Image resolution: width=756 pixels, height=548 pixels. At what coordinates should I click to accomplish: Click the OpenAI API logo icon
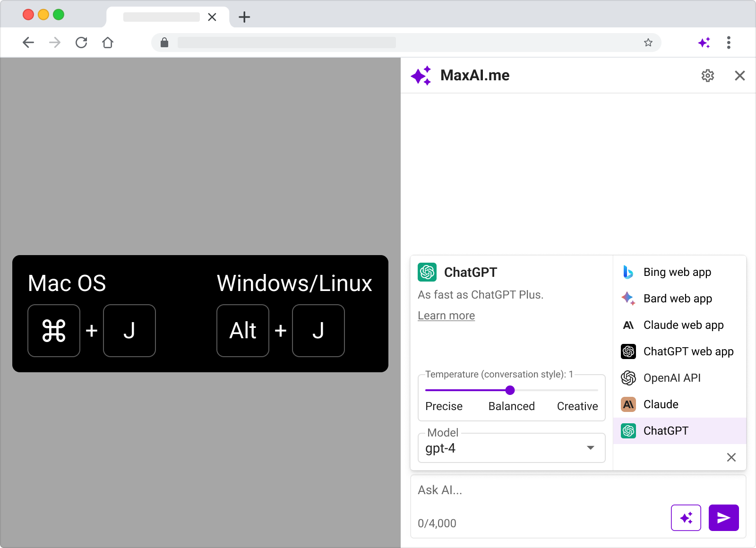coord(628,378)
